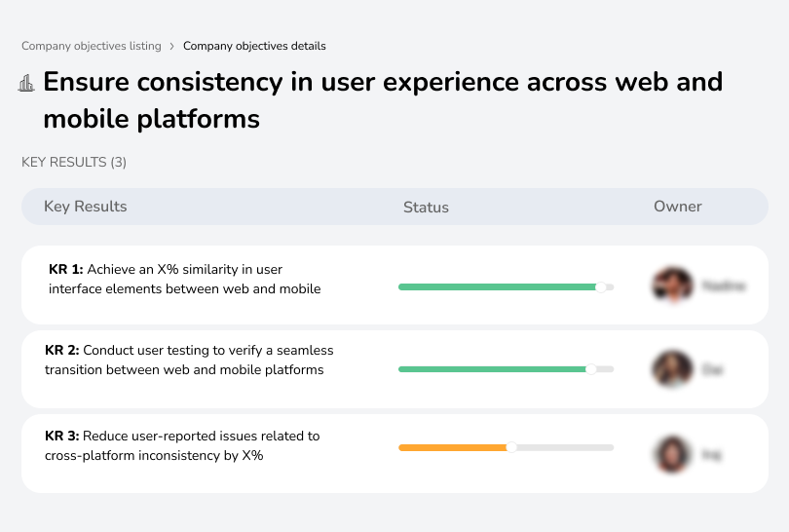
Task: Click the KR 2 owner avatar
Action: [672, 369]
